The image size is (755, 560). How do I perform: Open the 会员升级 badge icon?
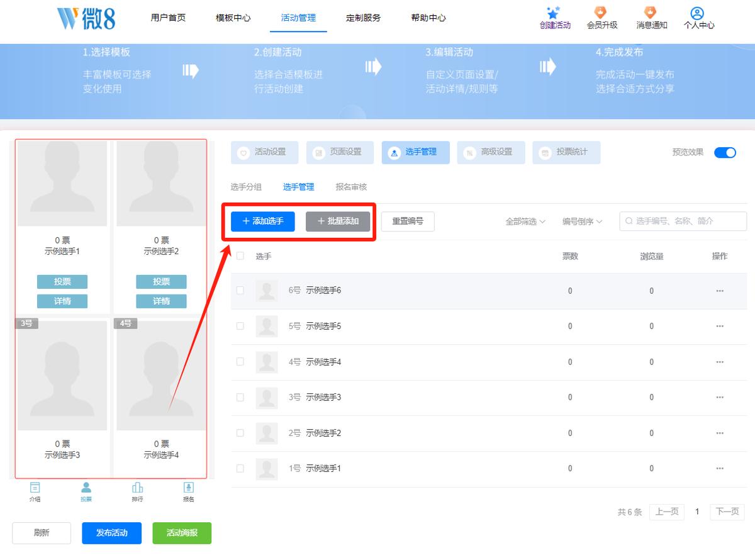(x=601, y=13)
